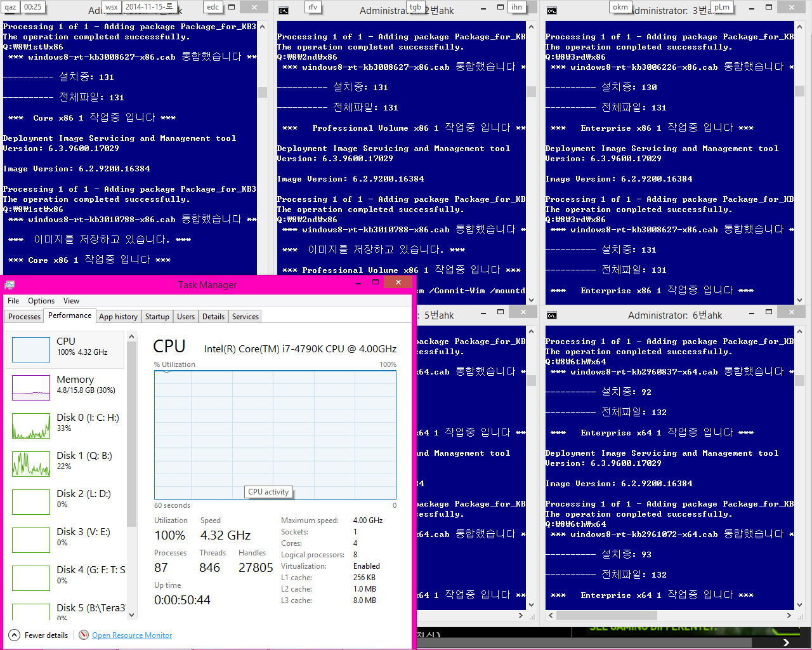812x650 pixels.
Task: Switch to the Processes tab
Action: pos(25,316)
